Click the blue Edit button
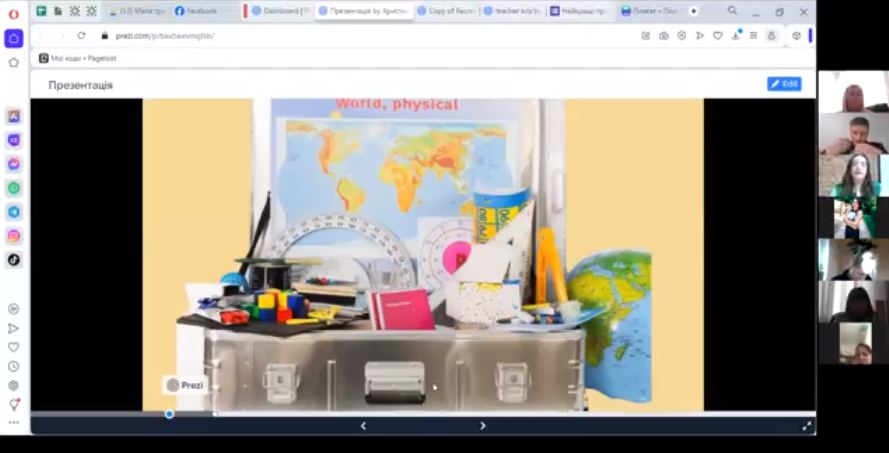 coord(784,84)
